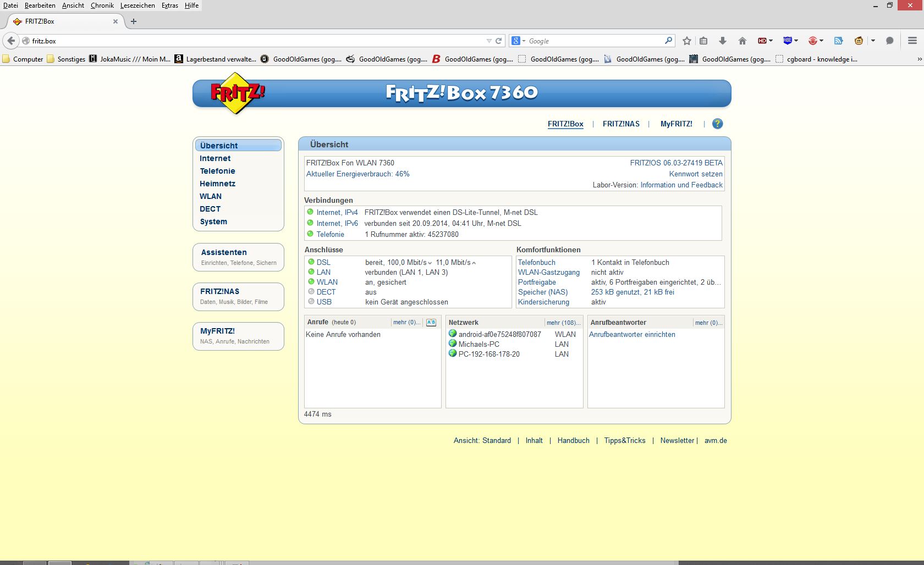Click the red globe extension icon
924x565 pixels.
813,41
